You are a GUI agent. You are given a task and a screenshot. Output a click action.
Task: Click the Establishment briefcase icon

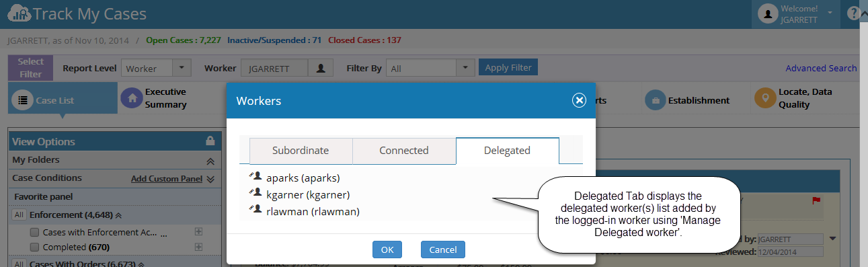click(654, 100)
